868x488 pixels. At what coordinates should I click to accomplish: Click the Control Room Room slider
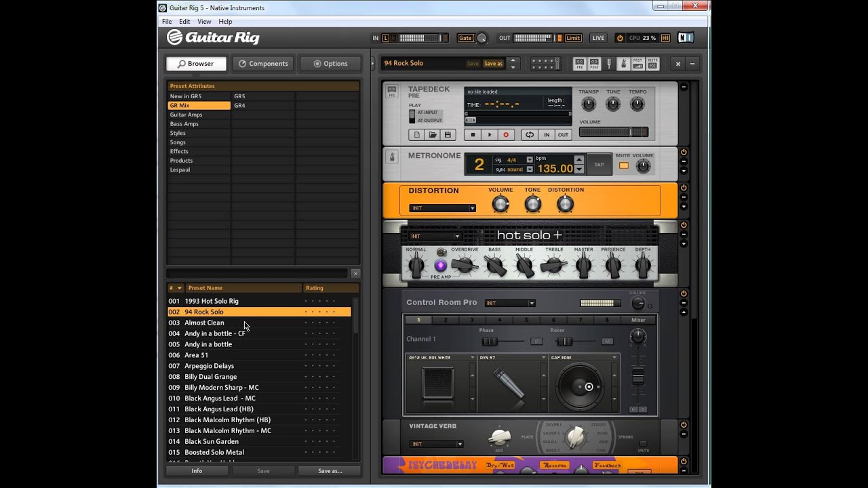tap(576, 342)
